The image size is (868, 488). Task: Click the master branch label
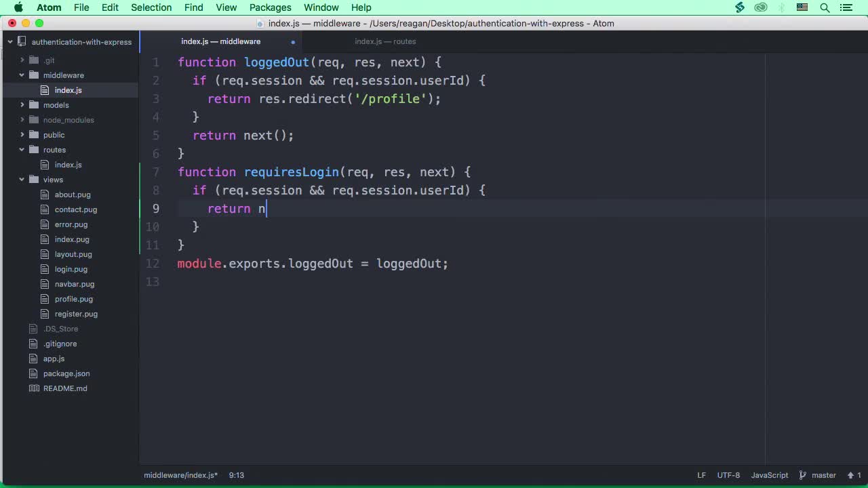click(824, 475)
